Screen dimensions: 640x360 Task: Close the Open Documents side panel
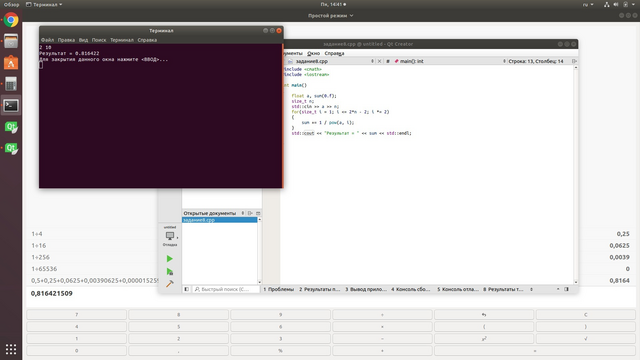pos(258,213)
